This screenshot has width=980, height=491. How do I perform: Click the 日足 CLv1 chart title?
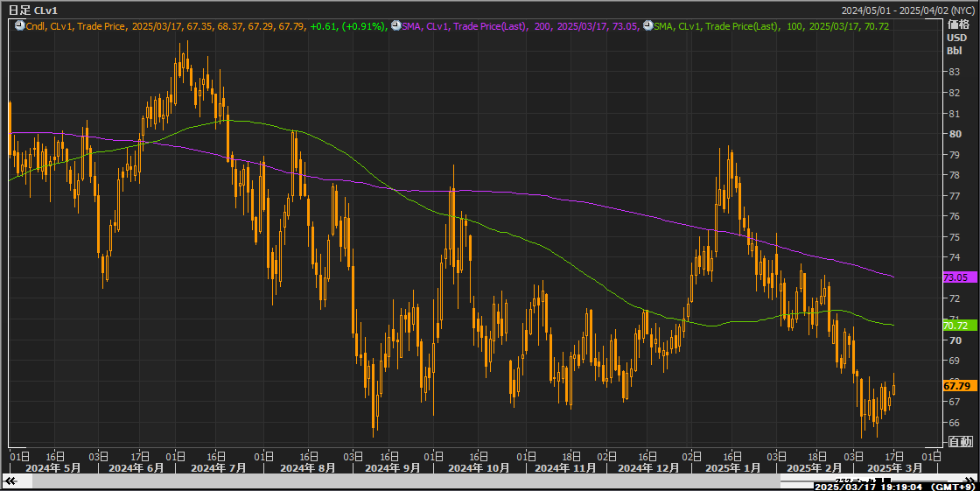point(32,10)
